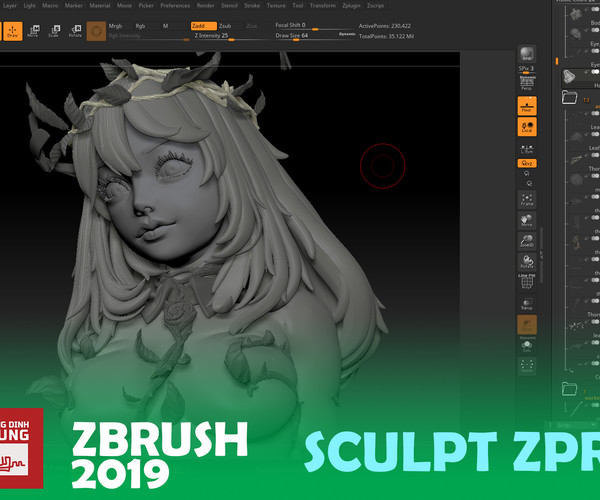Open the Transform menu
Image resolution: width=600 pixels, height=500 pixels.
click(x=323, y=6)
